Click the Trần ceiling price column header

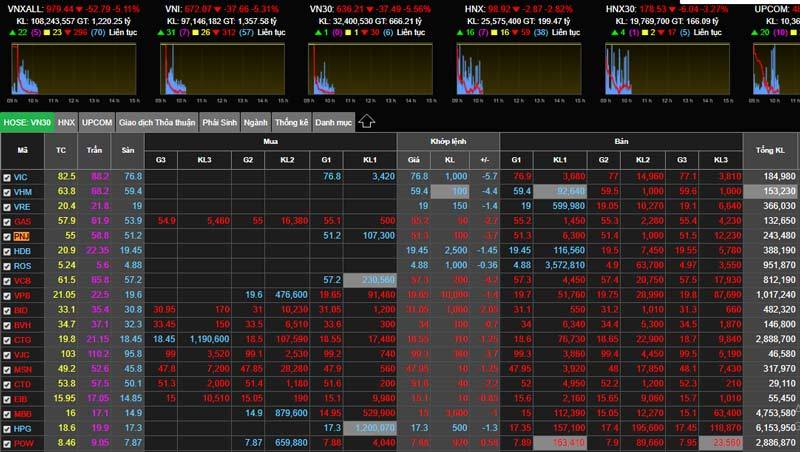tap(99, 150)
